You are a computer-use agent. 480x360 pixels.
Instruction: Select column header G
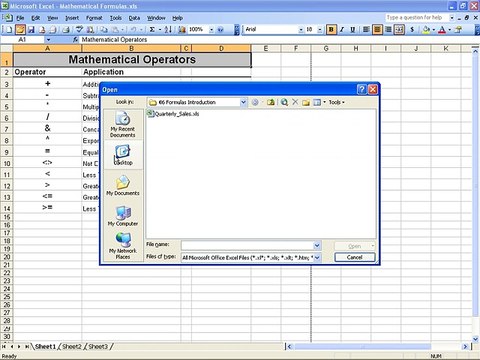coord(326,49)
